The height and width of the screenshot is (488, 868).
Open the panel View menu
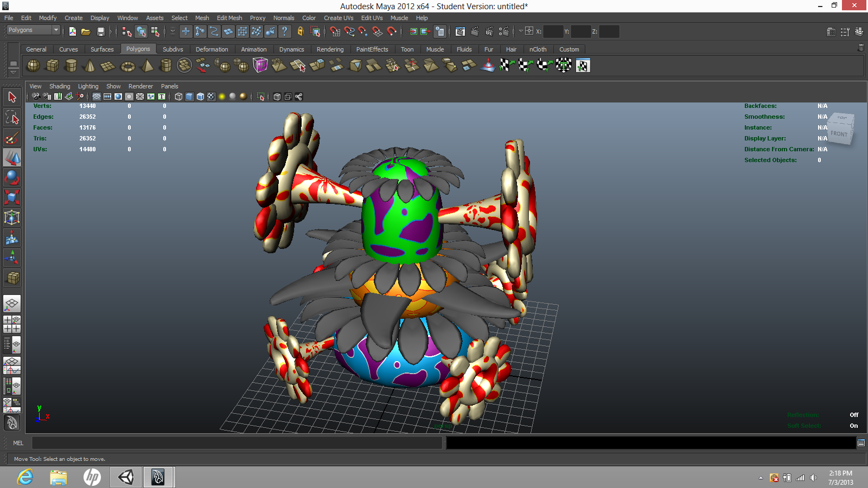tap(35, 86)
